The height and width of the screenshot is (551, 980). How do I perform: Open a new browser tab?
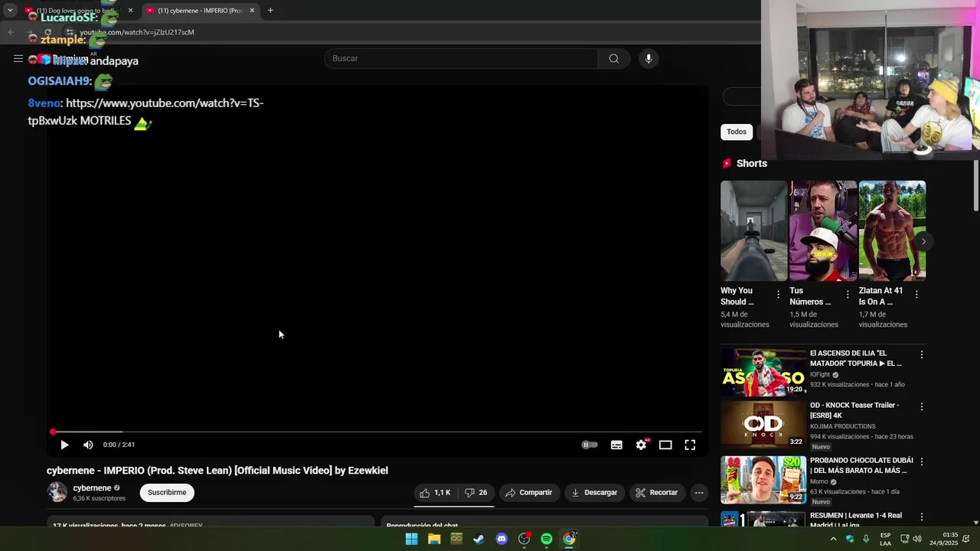[270, 11]
